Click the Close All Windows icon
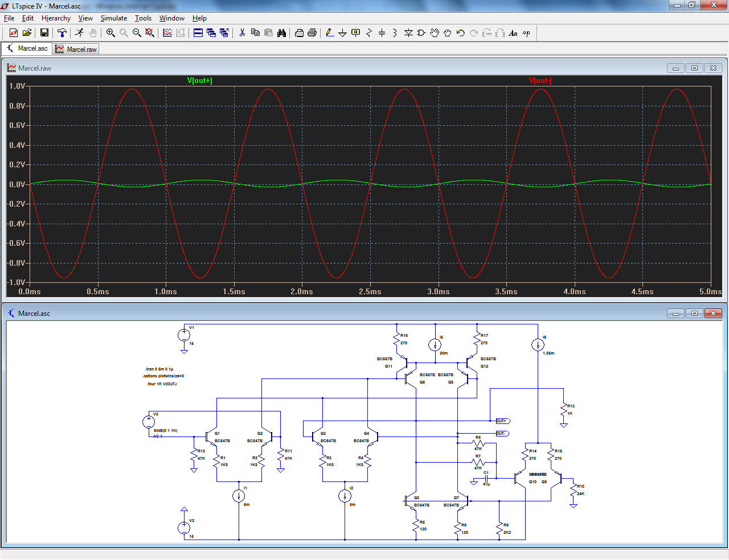The width and height of the screenshot is (729, 560). point(224,33)
